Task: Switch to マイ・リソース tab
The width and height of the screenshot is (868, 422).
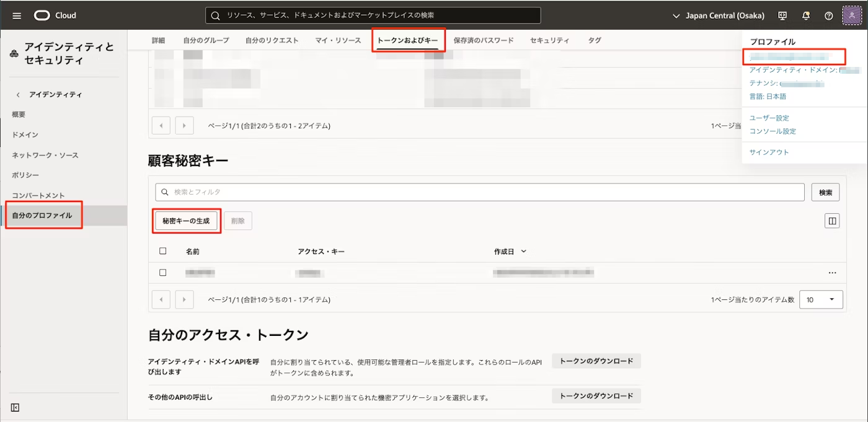Action: click(x=338, y=40)
